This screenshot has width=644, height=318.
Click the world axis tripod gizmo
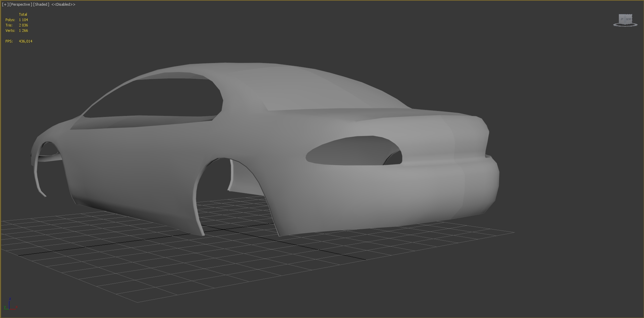[10, 306]
